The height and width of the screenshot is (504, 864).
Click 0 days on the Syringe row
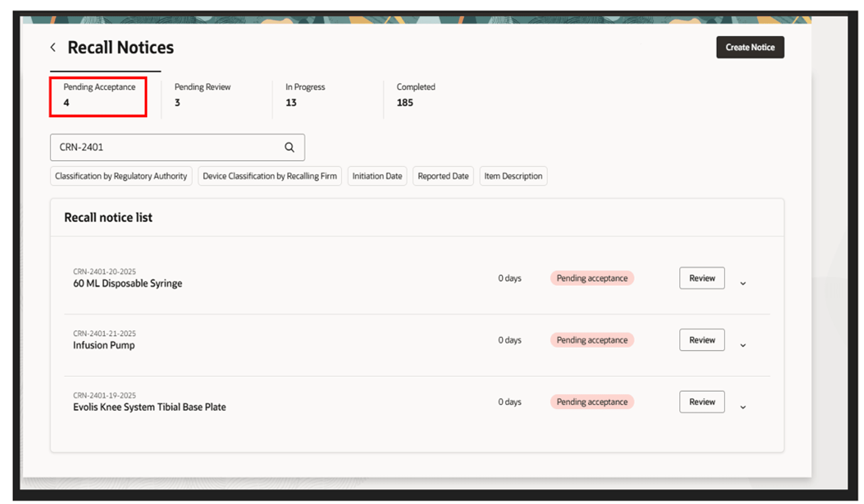pyautogui.click(x=510, y=278)
